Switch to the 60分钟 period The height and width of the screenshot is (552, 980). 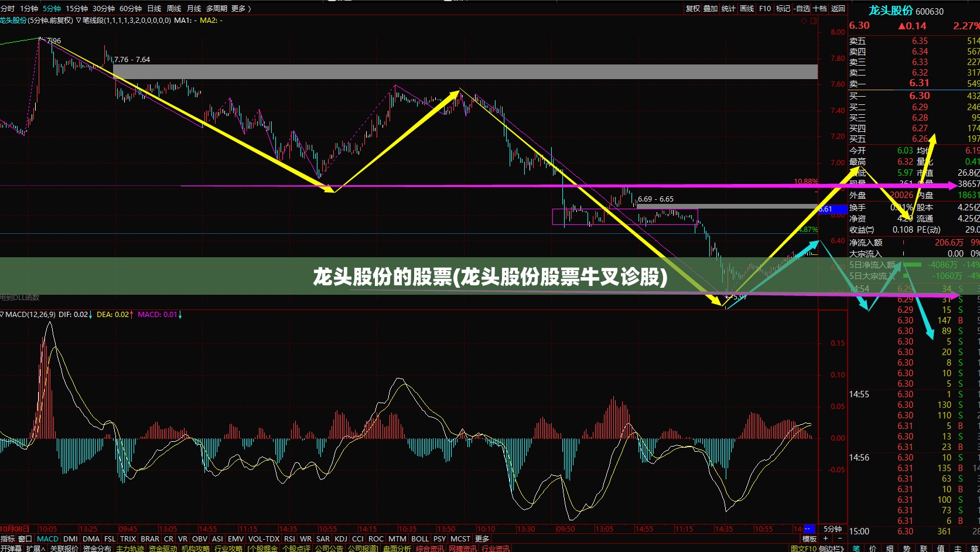coord(131,9)
